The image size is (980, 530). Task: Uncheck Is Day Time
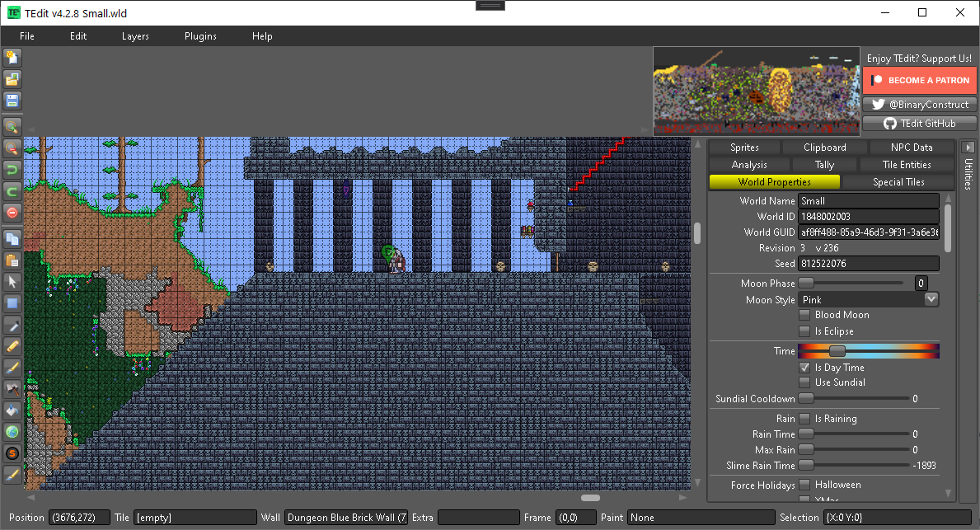click(804, 368)
